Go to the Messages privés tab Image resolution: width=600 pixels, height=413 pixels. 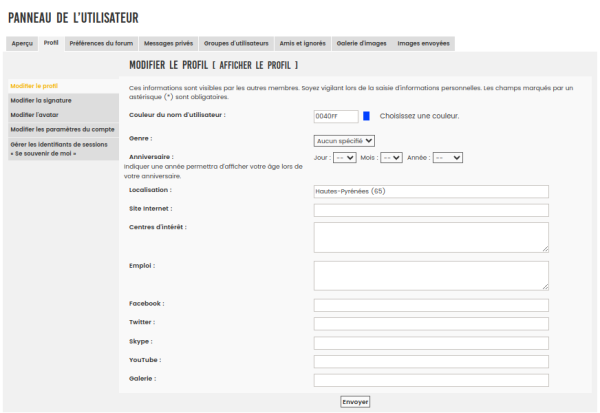click(168, 43)
